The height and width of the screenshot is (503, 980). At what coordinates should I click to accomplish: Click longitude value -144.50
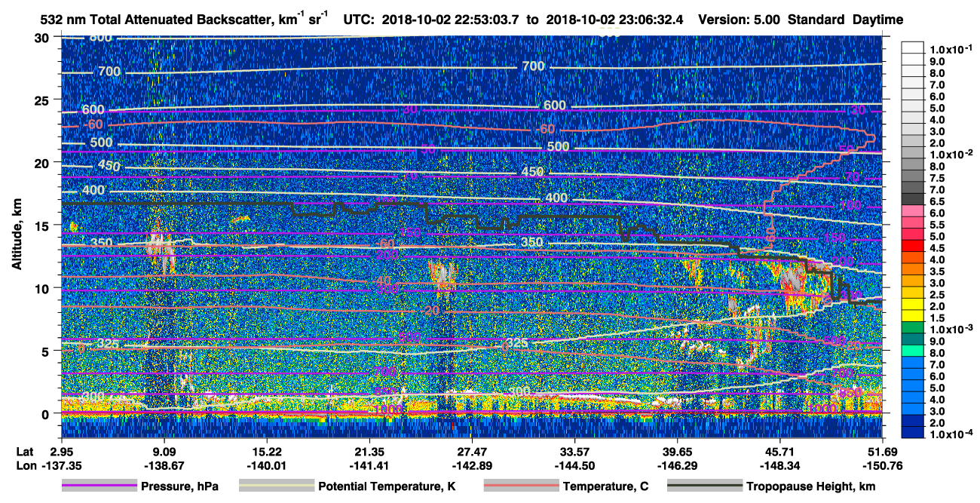point(574,465)
